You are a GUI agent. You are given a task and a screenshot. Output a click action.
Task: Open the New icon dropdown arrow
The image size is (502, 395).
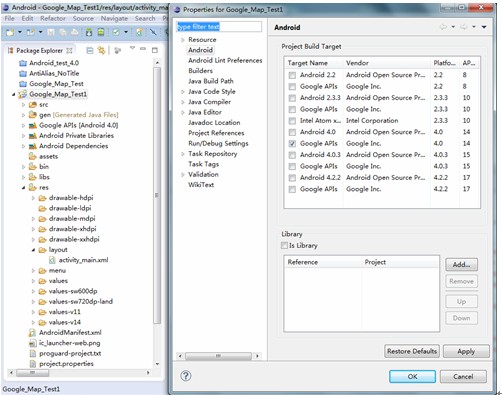20,32
